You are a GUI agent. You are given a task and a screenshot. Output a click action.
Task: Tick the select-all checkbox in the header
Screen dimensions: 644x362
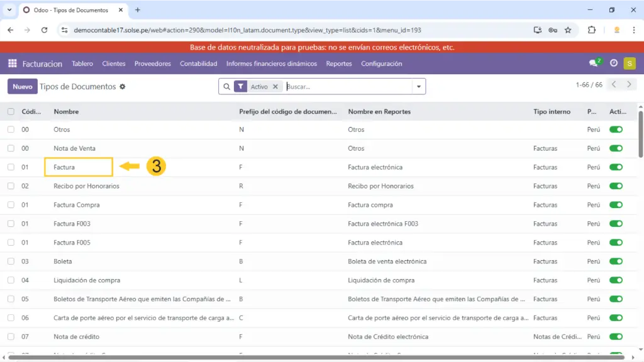click(11, 112)
